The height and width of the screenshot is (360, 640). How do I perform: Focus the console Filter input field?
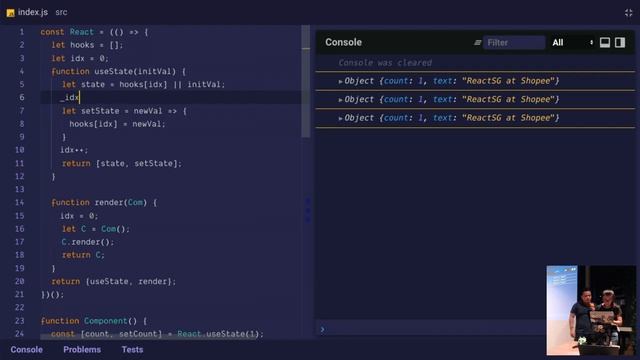click(x=514, y=42)
